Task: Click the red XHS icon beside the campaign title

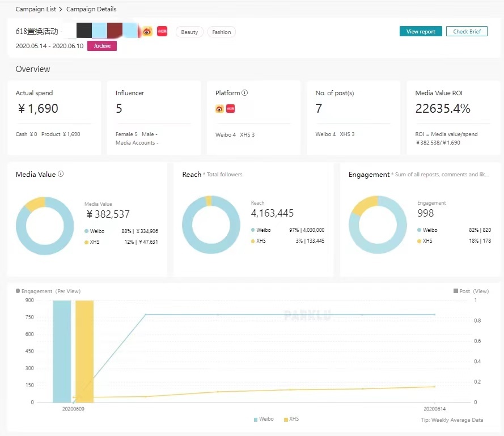Action: (x=162, y=32)
